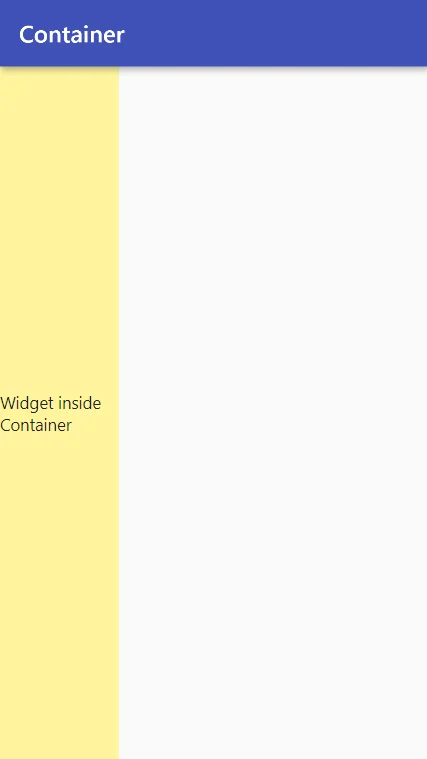Tap the final "r" of the app bar title
Viewport: 427px width, 759px height.
coord(121,37)
